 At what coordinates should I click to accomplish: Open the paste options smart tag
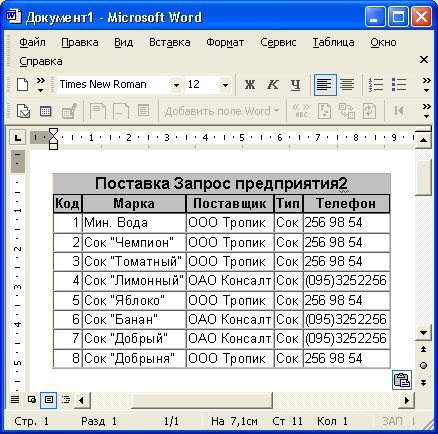[402, 380]
